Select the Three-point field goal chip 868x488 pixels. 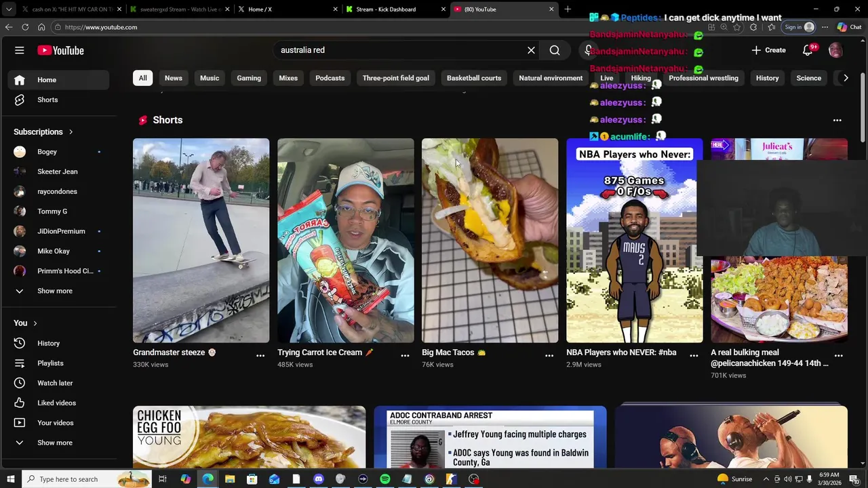click(x=395, y=78)
